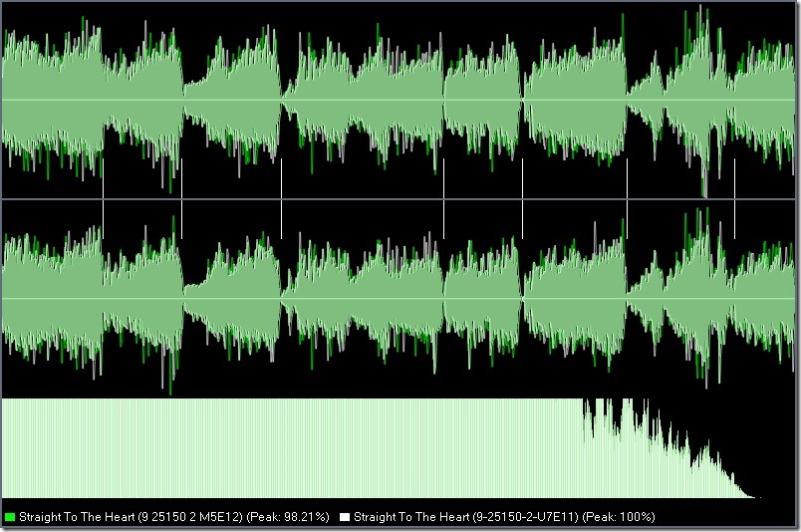
Task: Click the white legend swatch for U7E11
Action: click(x=345, y=517)
